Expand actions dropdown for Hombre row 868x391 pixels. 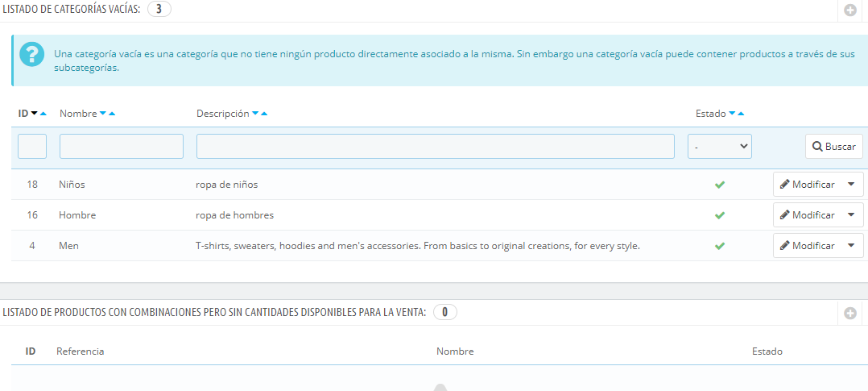(x=851, y=215)
